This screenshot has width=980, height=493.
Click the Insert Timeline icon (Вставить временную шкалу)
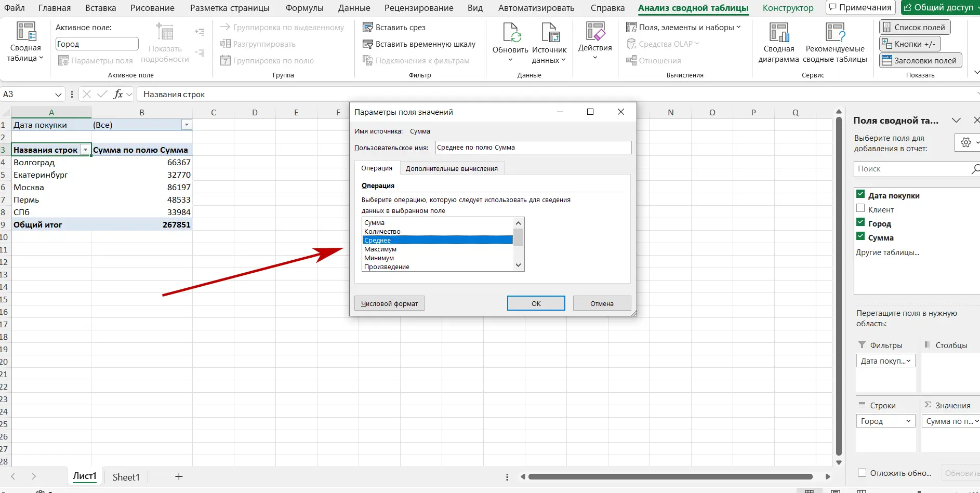(368, 44)
